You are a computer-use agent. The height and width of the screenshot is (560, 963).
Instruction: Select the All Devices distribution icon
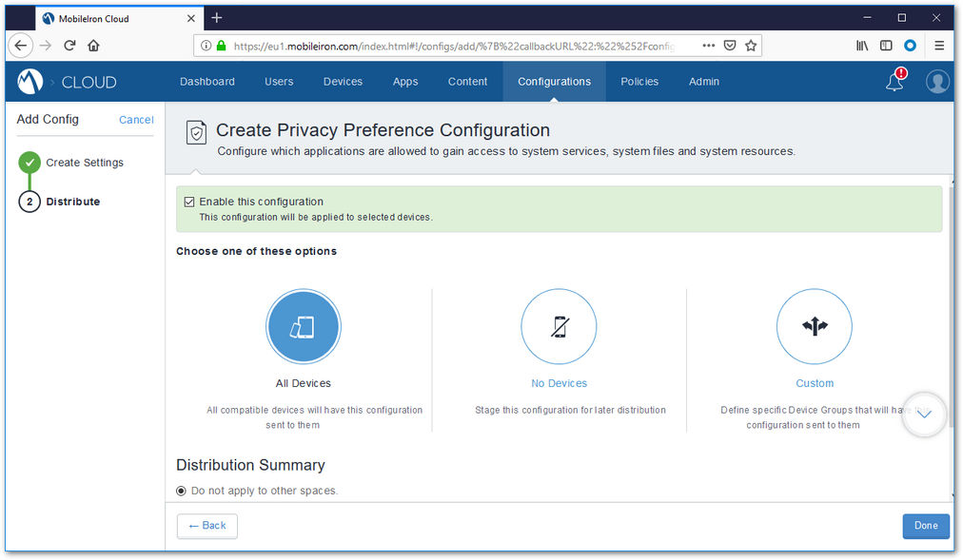point(304,327)
